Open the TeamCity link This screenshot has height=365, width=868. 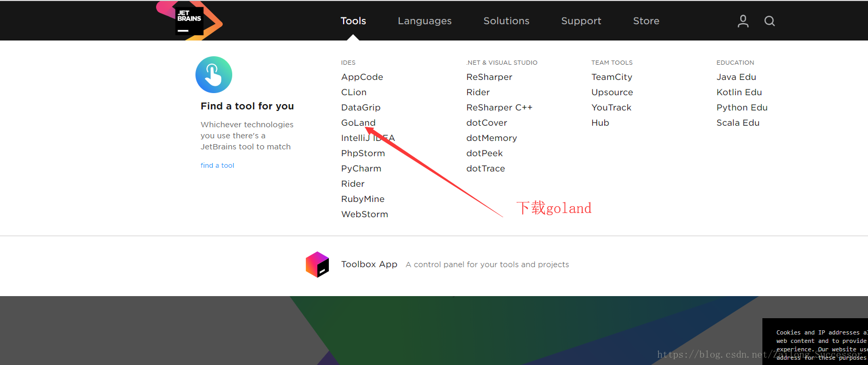click(x=612, y=77)
